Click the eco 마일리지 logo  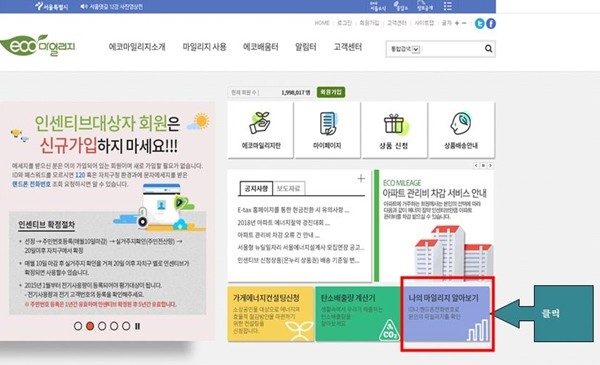[x=38, y=46]
